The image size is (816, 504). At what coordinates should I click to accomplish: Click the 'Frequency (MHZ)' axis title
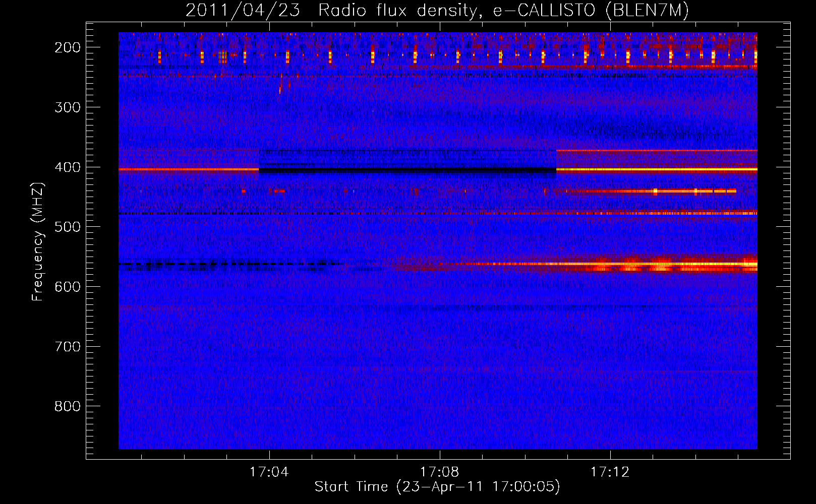[x=38, y=241]
